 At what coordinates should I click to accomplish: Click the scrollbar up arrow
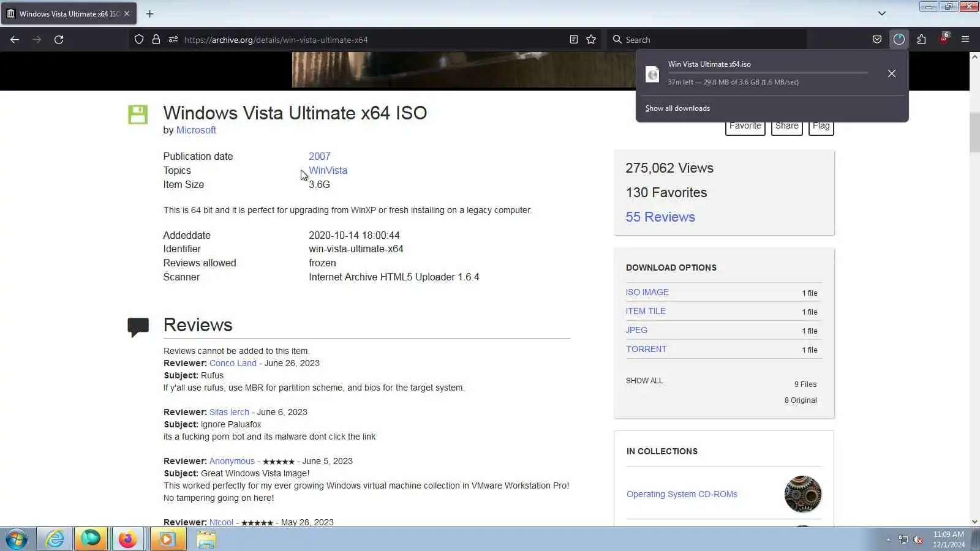point(974,57)
